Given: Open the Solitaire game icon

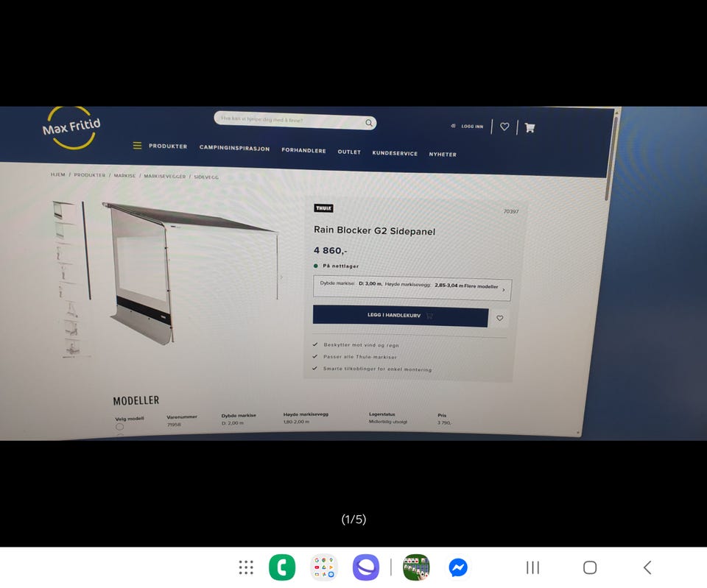Looking at the screenshot, I should click(x=415, y=567).
